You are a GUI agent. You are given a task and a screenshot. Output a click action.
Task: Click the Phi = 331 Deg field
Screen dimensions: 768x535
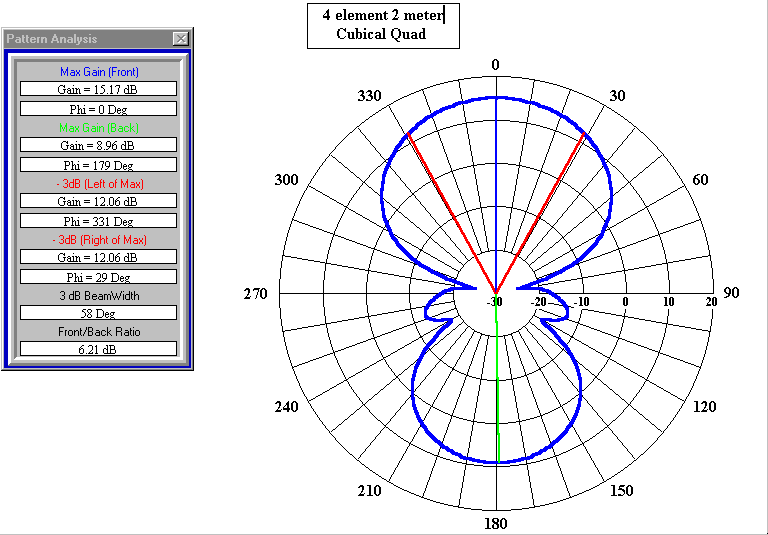(98, 220)
